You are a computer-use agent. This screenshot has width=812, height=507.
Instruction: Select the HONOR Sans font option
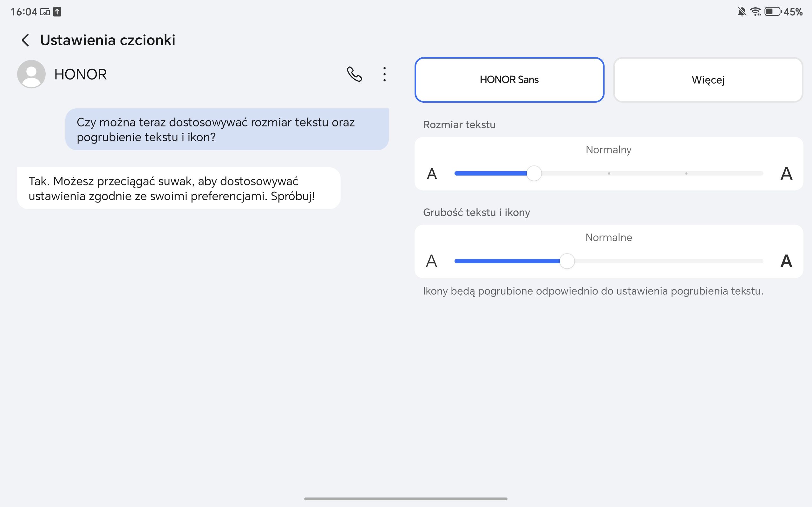point(509,80)
